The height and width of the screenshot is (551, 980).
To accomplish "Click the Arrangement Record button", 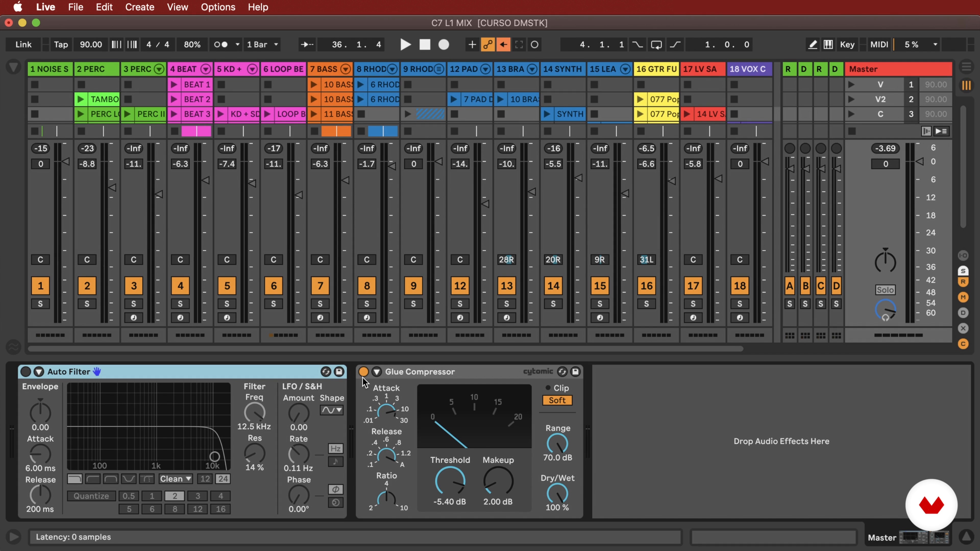I will coord(444,44).
